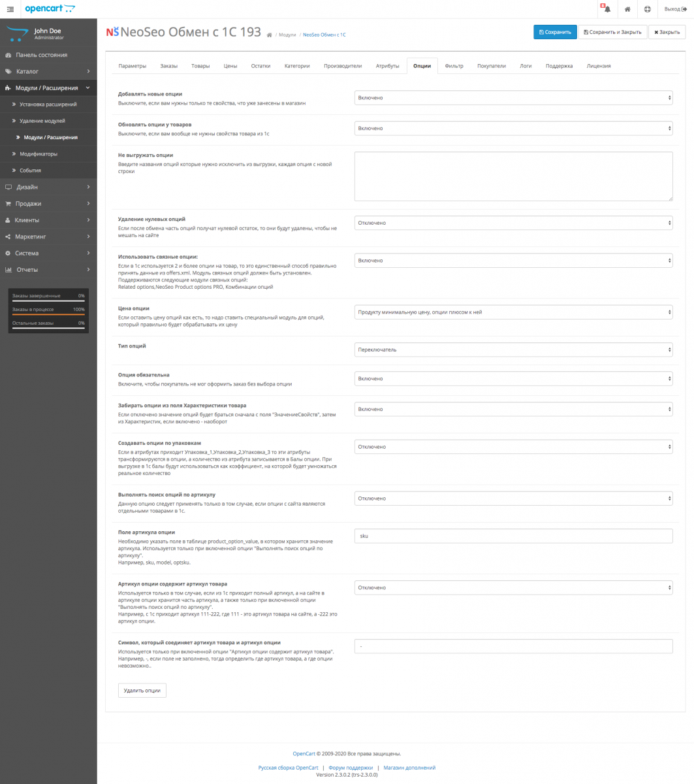Open Забирать опции из поля Характеристики dropdown

(513, 409)
